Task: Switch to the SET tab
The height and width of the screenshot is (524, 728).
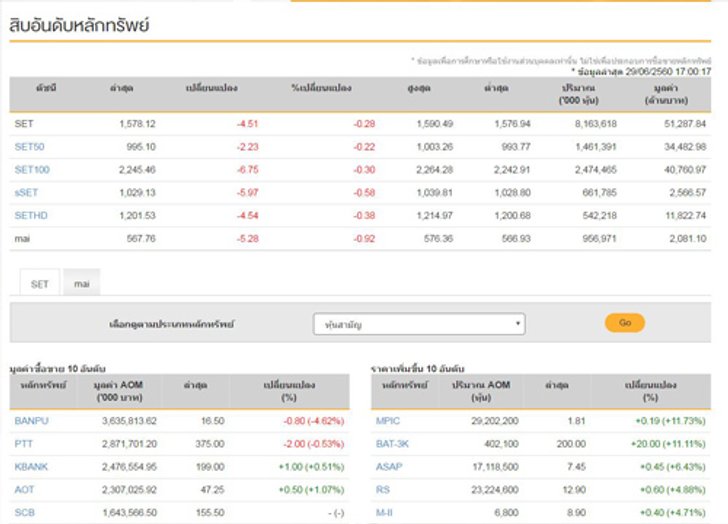Action: [x=39, y=284]
